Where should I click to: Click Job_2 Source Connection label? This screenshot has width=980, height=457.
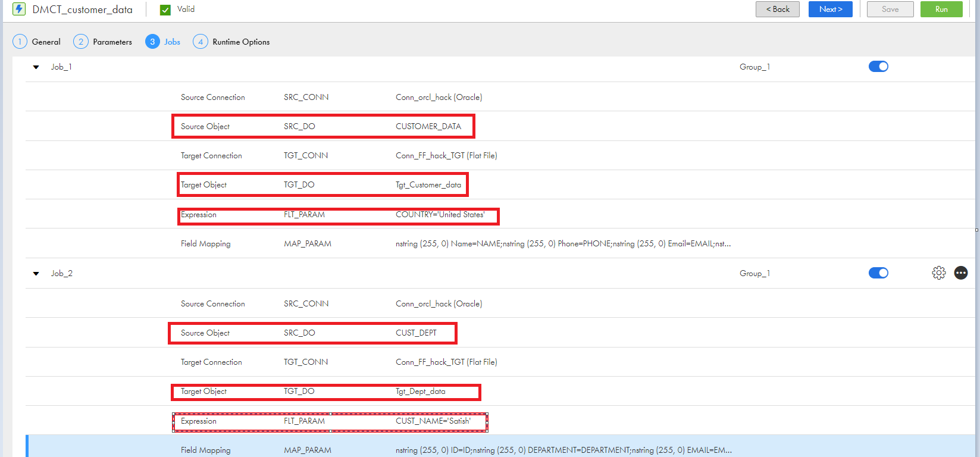click(212, 303)
